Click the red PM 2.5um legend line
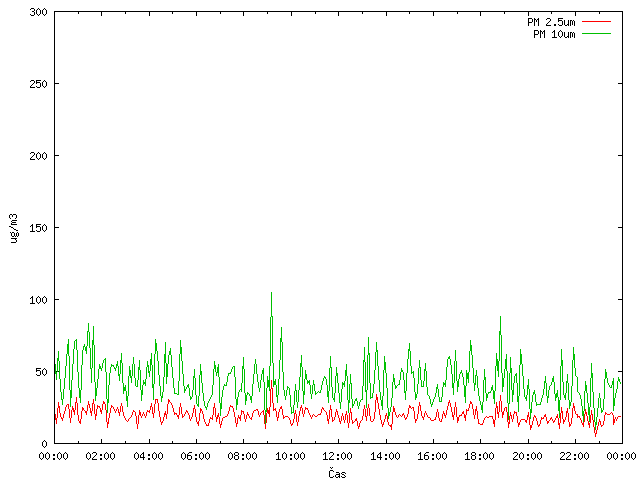Image resolution: width=640 pixels, height=480 pixels. pos(596,22)
